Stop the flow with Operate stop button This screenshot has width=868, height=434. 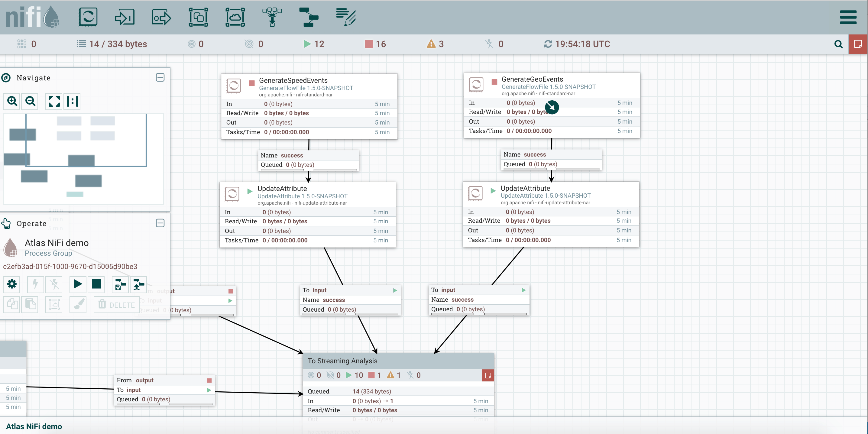coord(96,284)
